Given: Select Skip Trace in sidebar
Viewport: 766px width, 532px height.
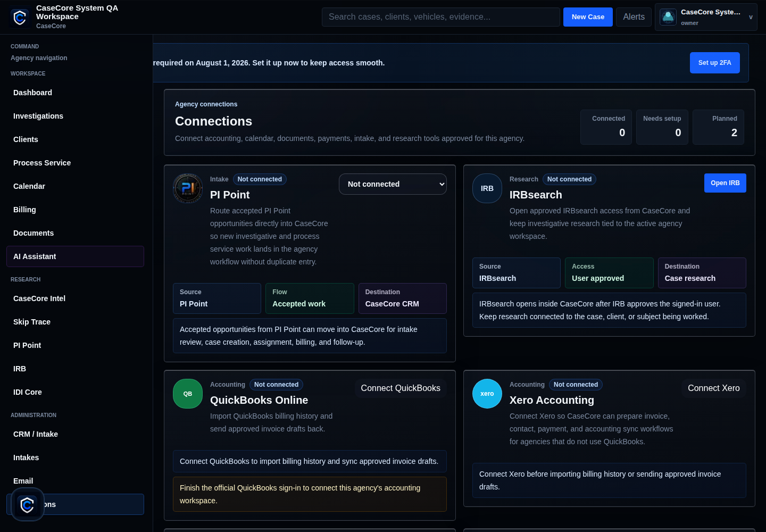Looking at the screenshot, I should pyautogui.click(x=75, y=322).
